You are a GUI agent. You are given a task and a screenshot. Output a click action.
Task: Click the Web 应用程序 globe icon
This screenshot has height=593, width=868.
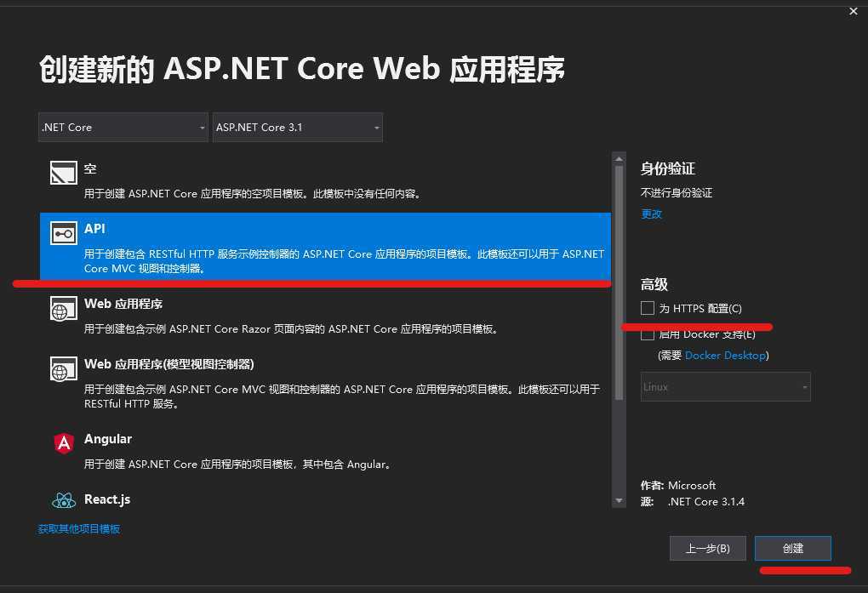pyautogui.click(x=64, y=308)
